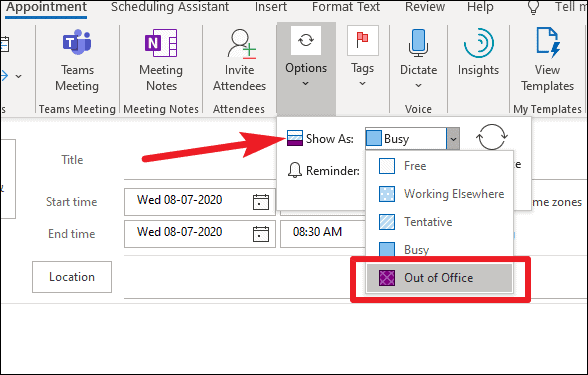588x375 pixels.
Task: Start Dictate microphone
Action: click(x=418, y=43)
